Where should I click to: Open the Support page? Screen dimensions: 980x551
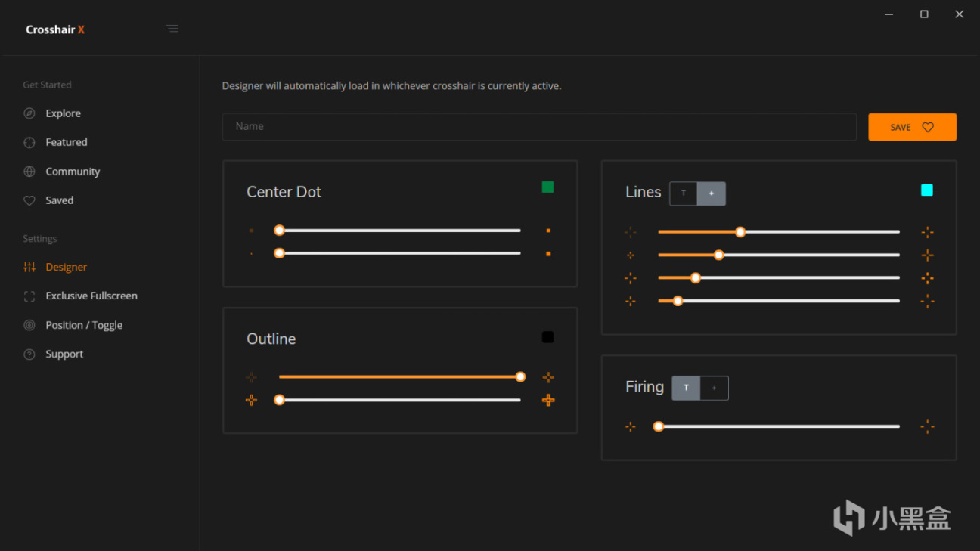coord(64,354)
